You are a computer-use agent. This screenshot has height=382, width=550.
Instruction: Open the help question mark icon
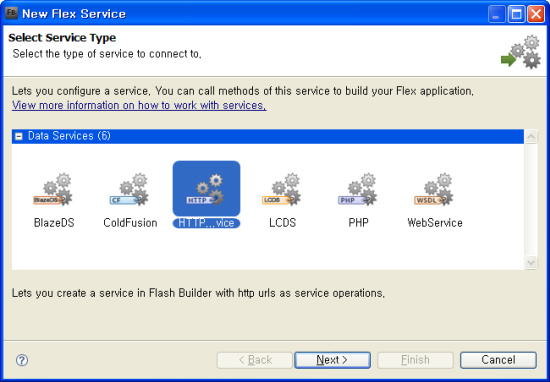[x=22, y=360]
